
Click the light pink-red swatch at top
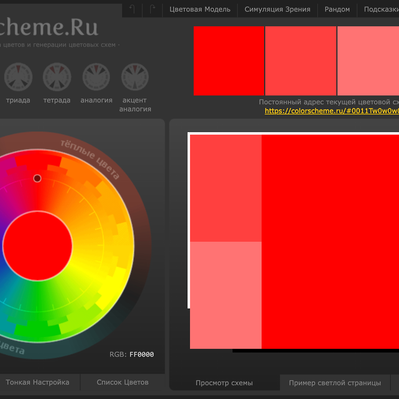tap(368, 61)
